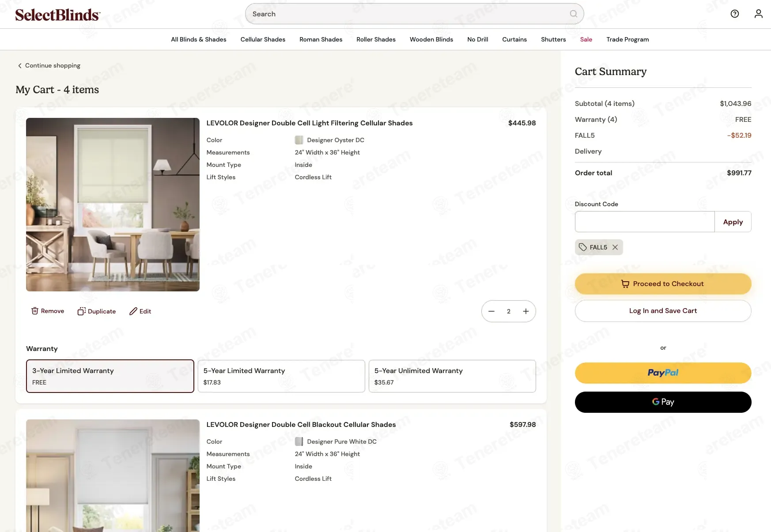The height and width of the screenshot is (532, 771).
Task: Click the search magnifier icon
Action: [x=573, y=14]
